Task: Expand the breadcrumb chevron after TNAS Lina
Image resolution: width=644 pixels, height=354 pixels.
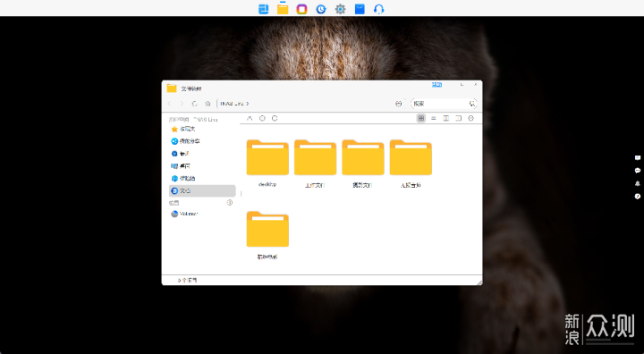Action: (248, 104)
